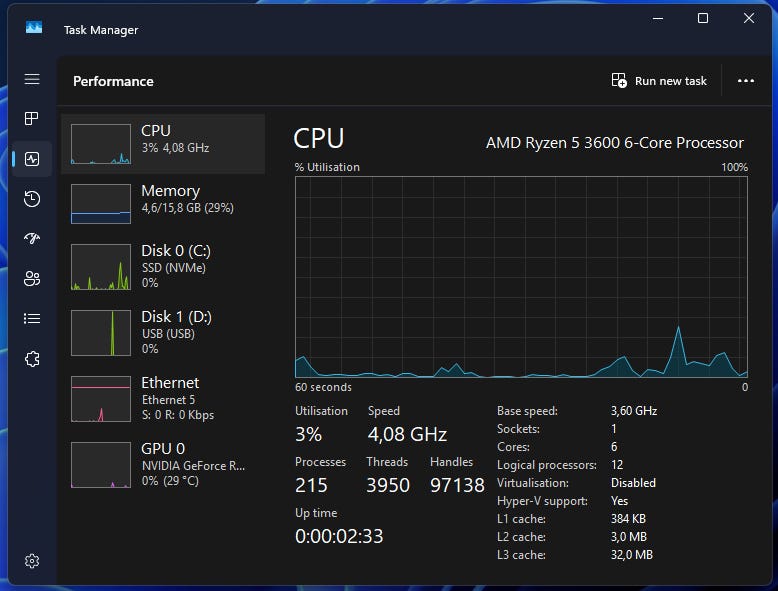Click the 60 seconds axis label
Image resolution: width=778 pixels, height=591 pixels.
pyautogui.click(x=323, y=387)
